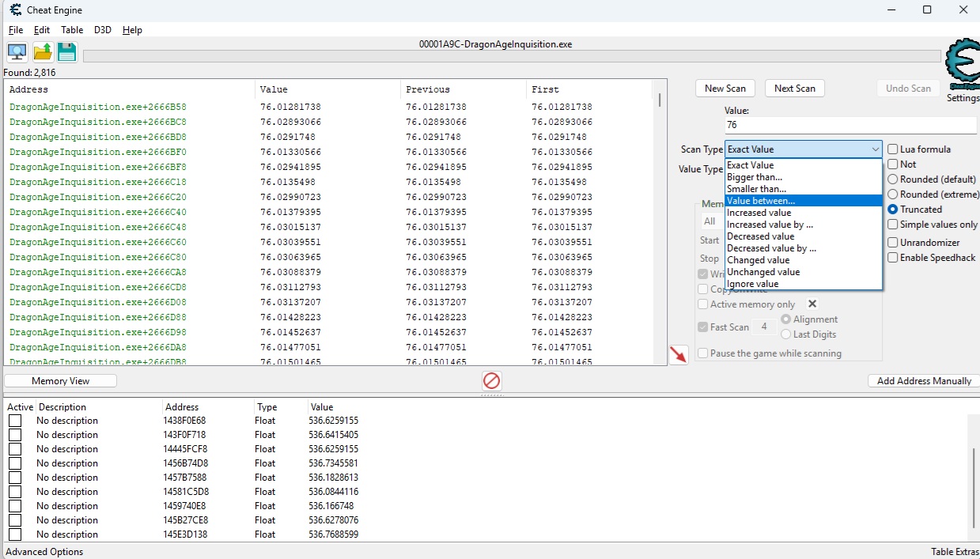Choose Exact Value from scan type list
The image size is (980, 559).
(804, 165)
